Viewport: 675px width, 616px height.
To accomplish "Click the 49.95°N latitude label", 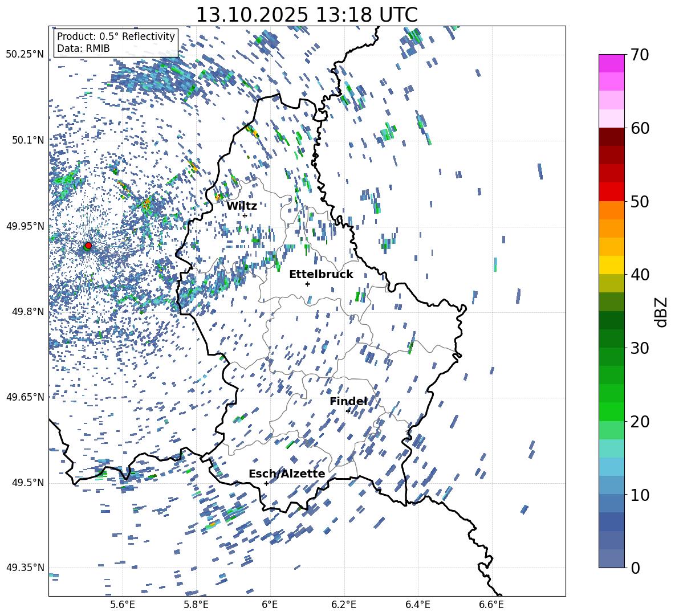I will click(25, 226).
